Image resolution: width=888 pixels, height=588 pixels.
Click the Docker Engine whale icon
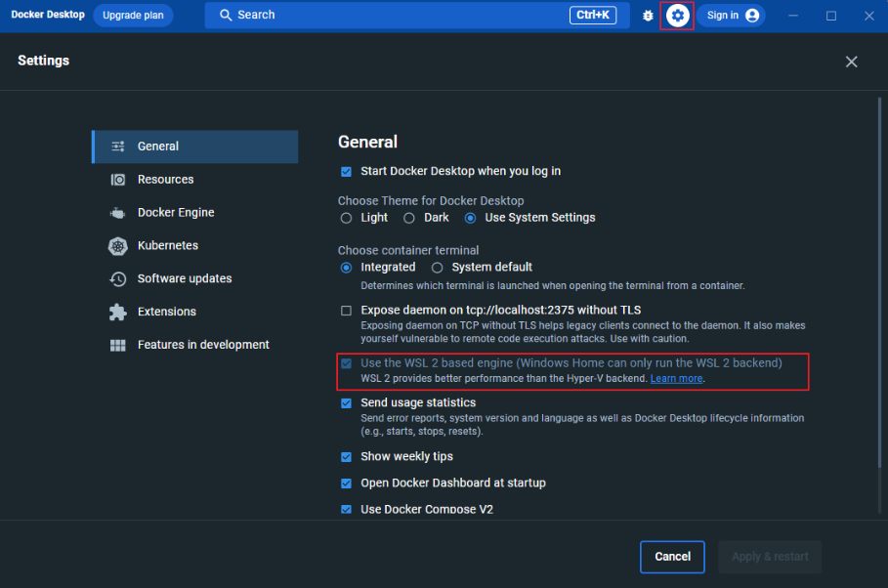pyautogui.click(x=117, y=213)
